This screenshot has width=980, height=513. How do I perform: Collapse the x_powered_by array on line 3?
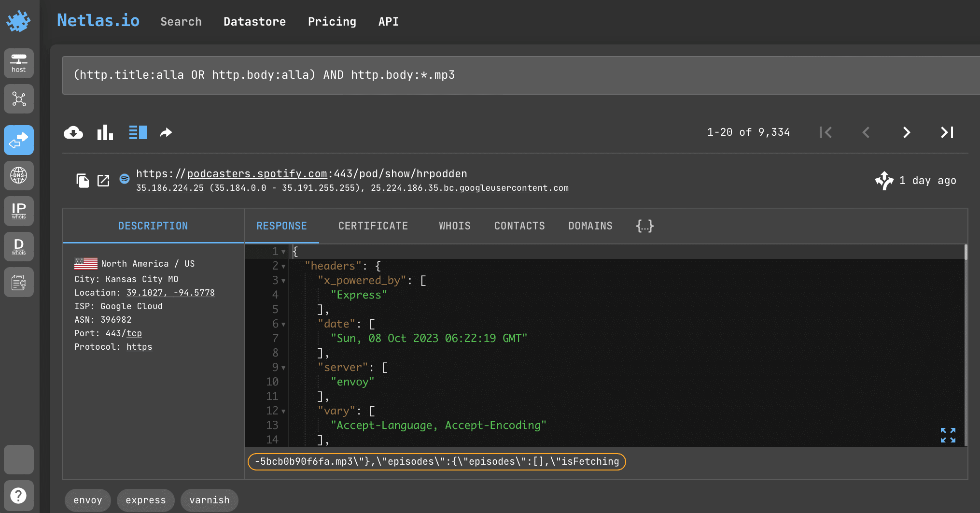pos(283,281)
